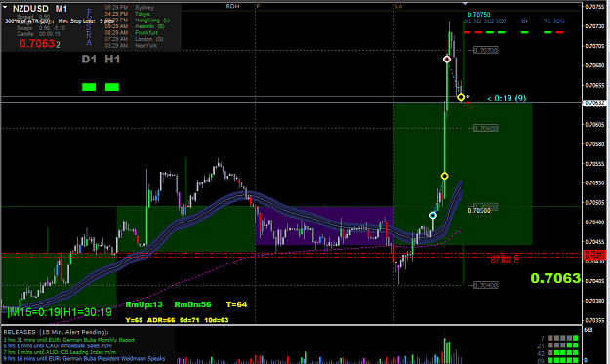
Task: Click the Swaps value line
Action: click(41, 28)
